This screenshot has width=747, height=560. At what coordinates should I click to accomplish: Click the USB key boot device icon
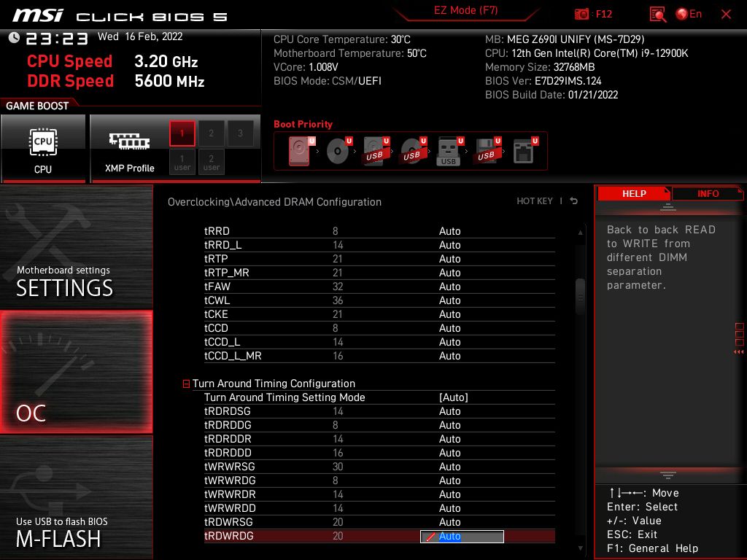[450, 151]
